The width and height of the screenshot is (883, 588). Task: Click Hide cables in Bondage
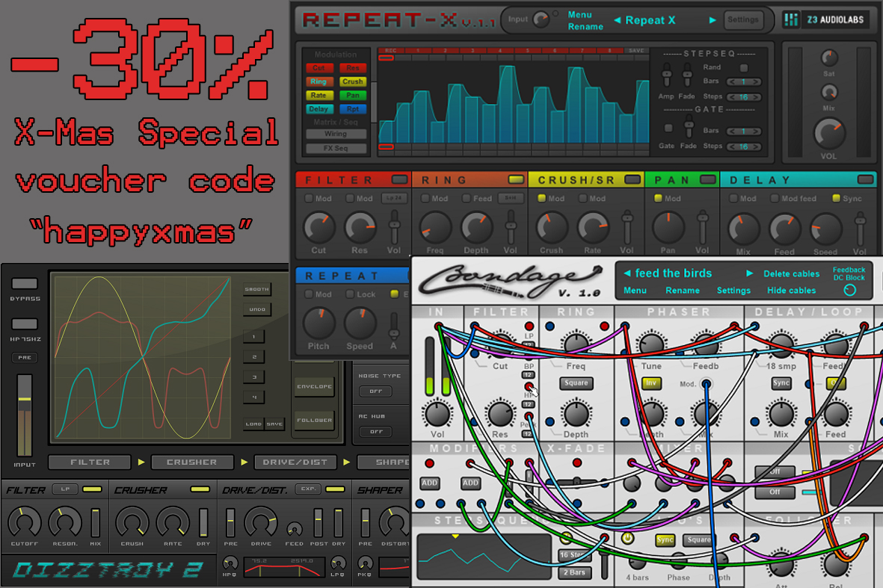click(791, 291)
